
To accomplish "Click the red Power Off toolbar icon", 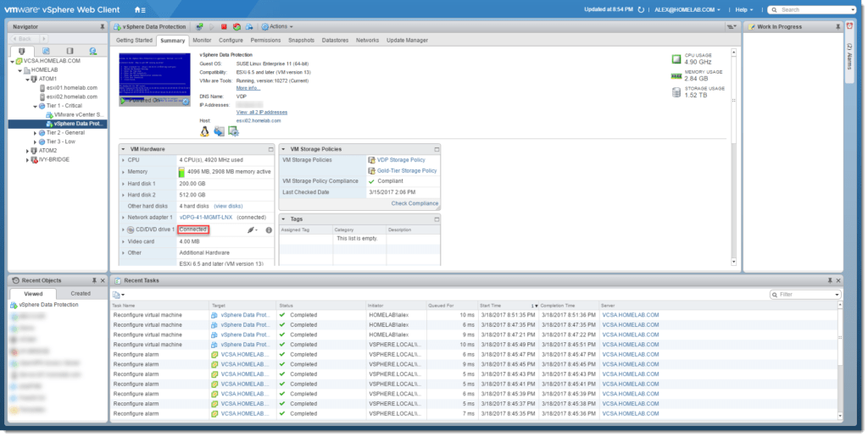I will [x=224, y=26].
